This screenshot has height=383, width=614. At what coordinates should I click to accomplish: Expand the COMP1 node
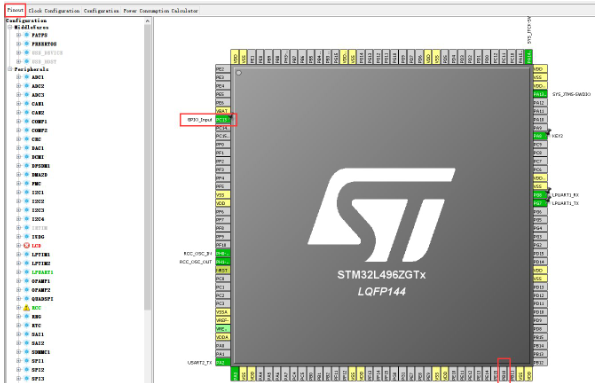click(18, 121)
